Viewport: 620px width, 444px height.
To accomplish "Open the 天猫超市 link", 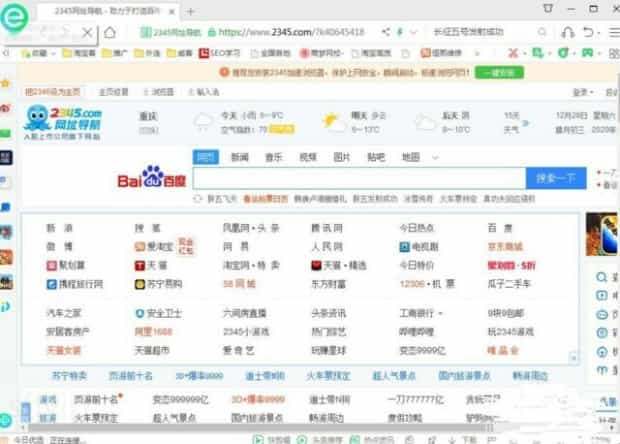I will pos(152,350).
